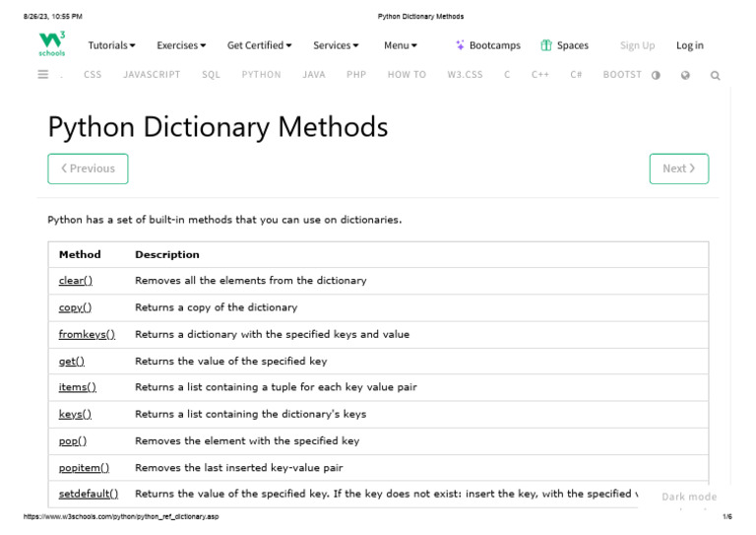Open the Get Certified dropdown
756x535 pixels.
click(x=259, y=45)
